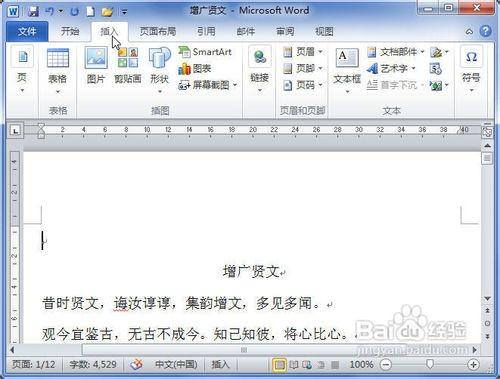
Task: Open the Customize Quick Access Toolbar dropdown
Action: tap(124, 12)
